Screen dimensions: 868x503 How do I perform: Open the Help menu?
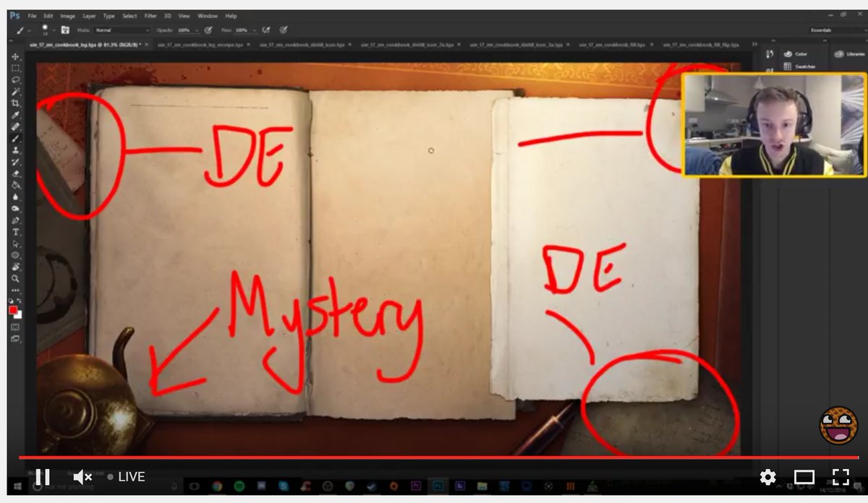pyautogui.click(x=231, y=16)
